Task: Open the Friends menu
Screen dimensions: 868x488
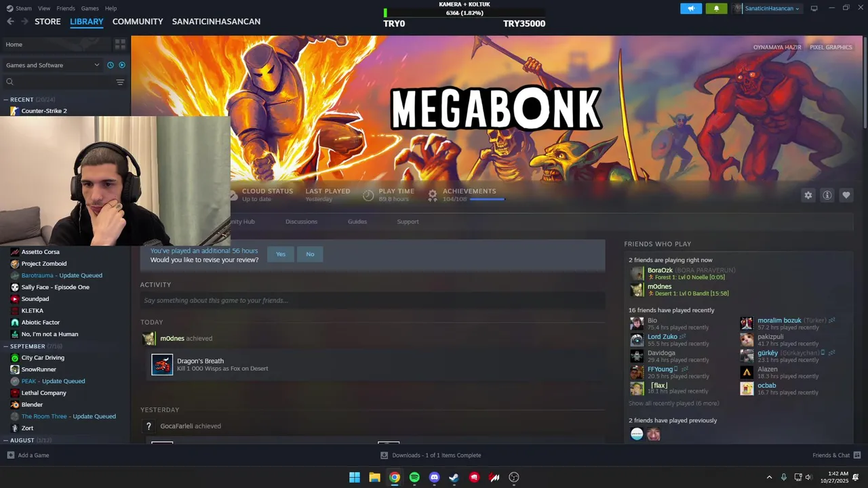Action: 66,8
